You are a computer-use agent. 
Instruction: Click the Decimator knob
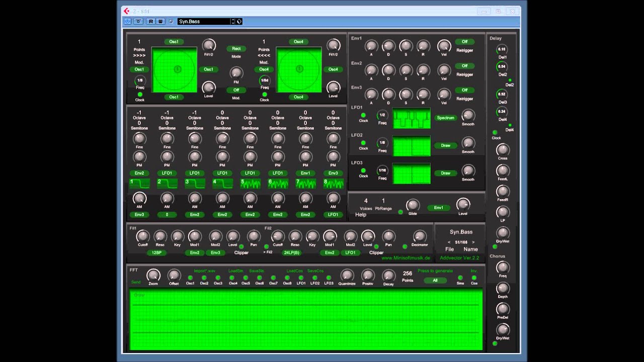(x=419, y=236)
